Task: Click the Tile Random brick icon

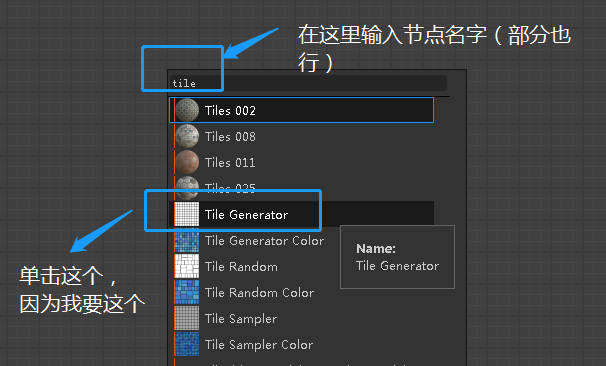Action: (x=187, y=266)
